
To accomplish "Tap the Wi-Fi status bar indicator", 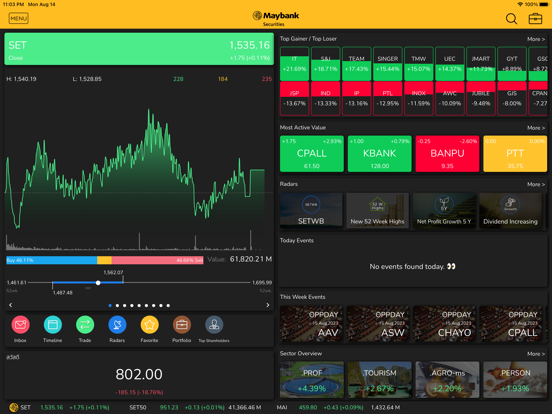I will 520,4.
